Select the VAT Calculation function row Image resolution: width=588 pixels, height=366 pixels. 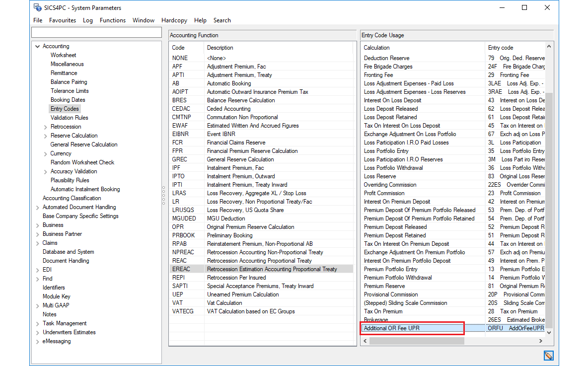click(224, 303)
